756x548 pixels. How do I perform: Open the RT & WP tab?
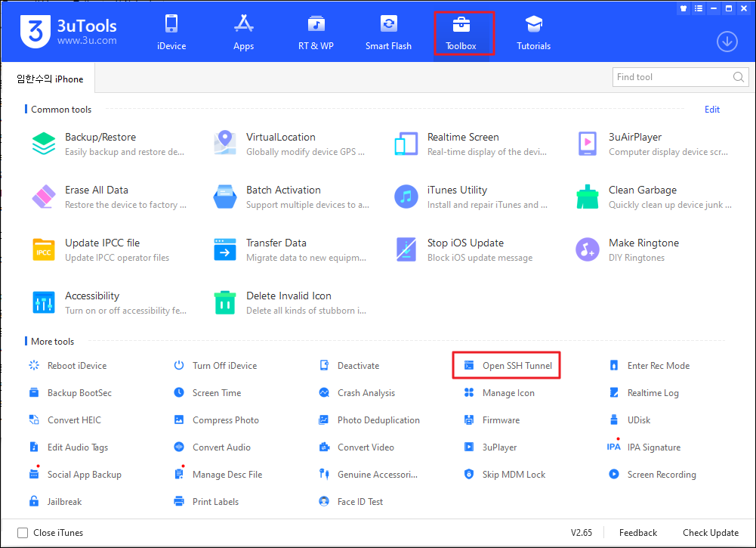tap(316, 33)
